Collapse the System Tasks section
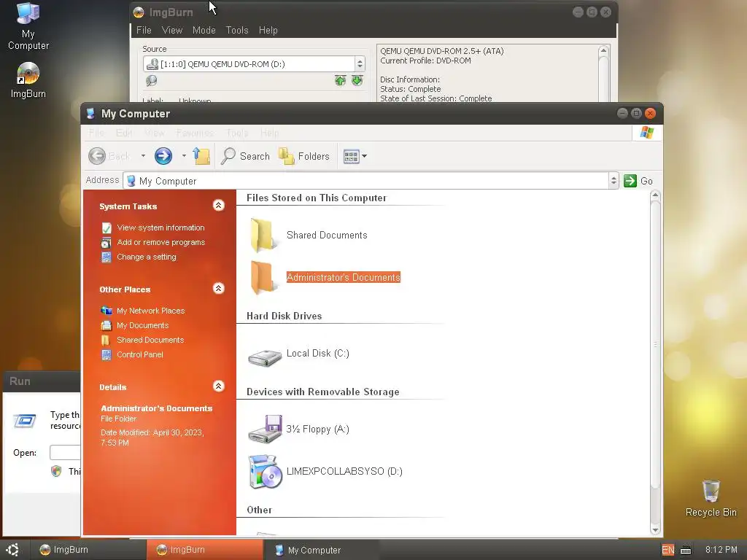This screenshot has height=560, width=747. click(x=219, y=205)
